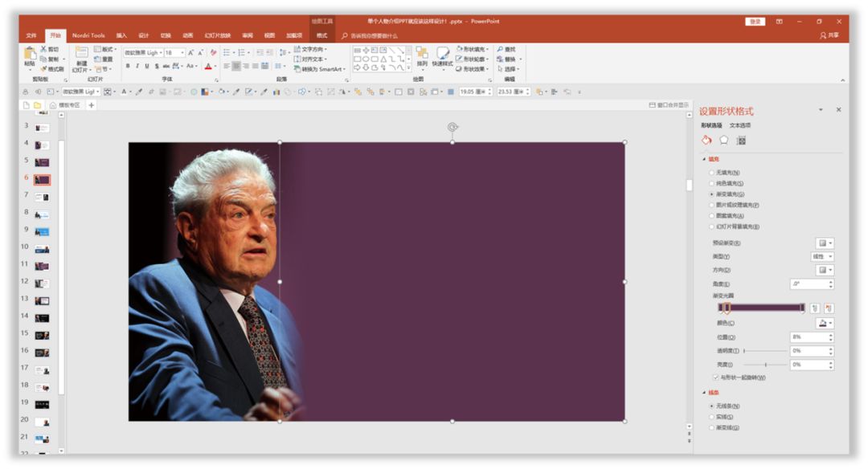Collapse the Fill (填充) section

tap(704, 159)
